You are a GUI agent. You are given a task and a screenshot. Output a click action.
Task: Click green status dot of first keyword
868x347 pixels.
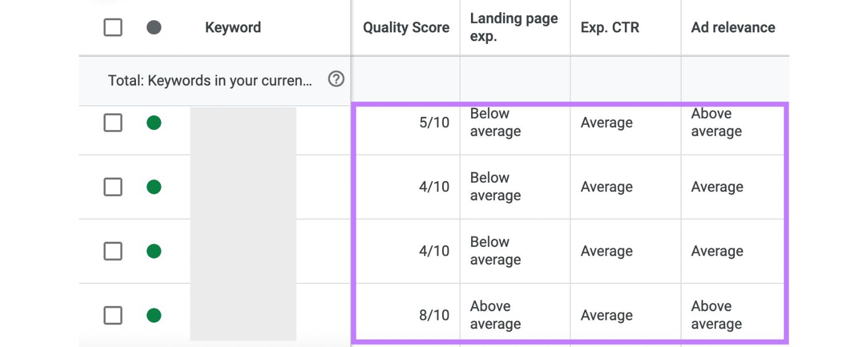154,123
